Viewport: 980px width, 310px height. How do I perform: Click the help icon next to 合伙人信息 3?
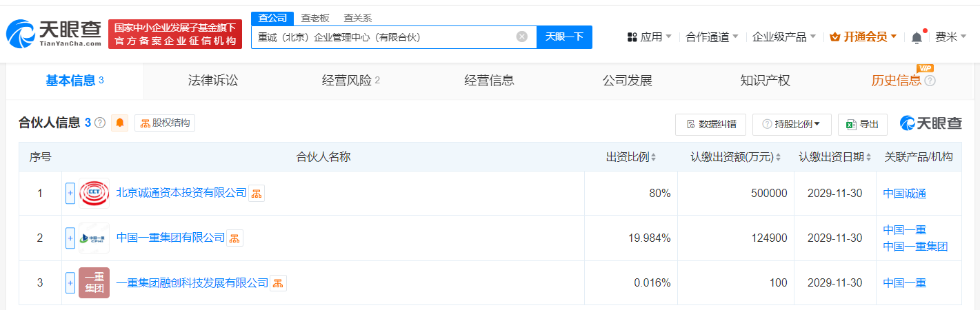coord(100,123)
